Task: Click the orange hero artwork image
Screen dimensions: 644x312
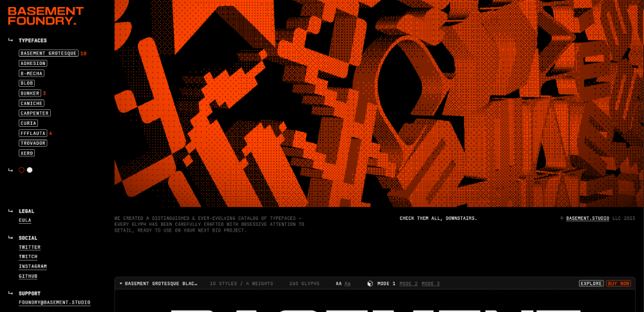Action: click(x=379, y=104)
